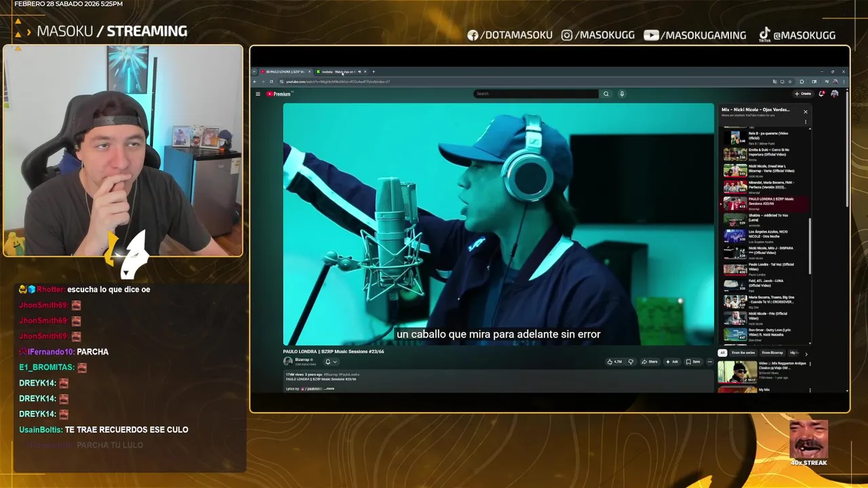Open more actions ellipsis under video
Image resolution: width=868 pixels, height=488 pixels.
click(710, 362)
